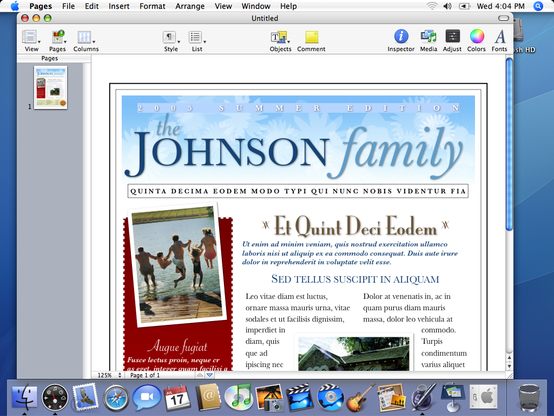Screen dimensions: 554x416
Task: Open the Window menu
Action: pyautogui.click(x=256, y=6)
